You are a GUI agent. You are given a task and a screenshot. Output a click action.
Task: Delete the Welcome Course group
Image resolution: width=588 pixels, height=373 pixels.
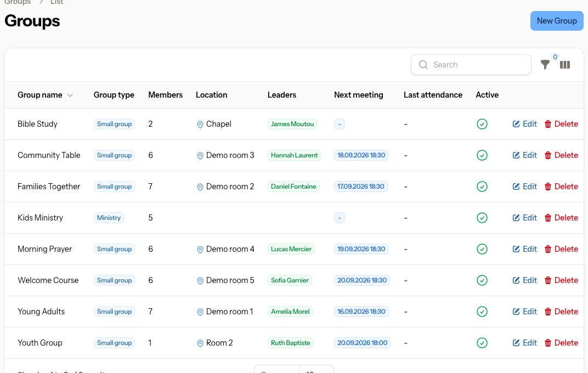pyautogui.click(x=561, y=280)
